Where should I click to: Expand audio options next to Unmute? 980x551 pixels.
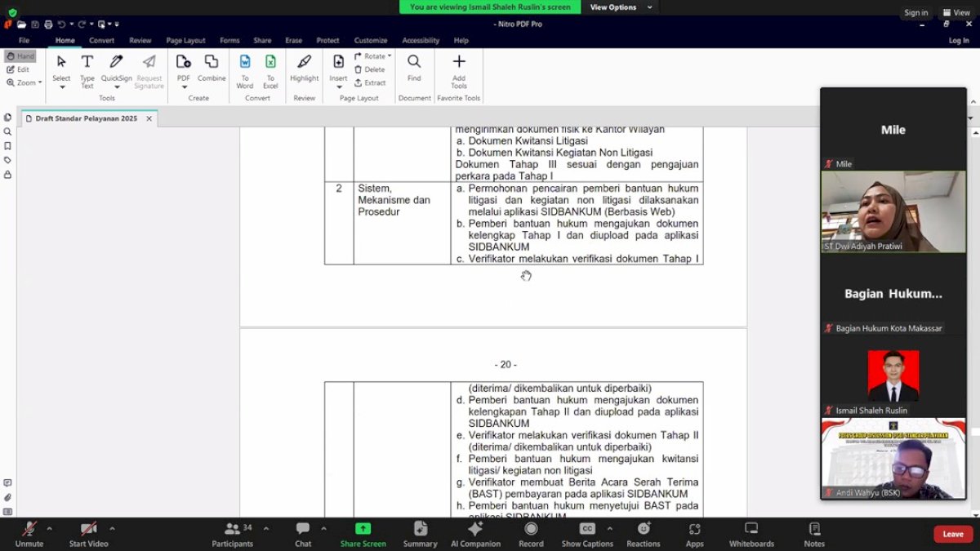tap(49, 528)
